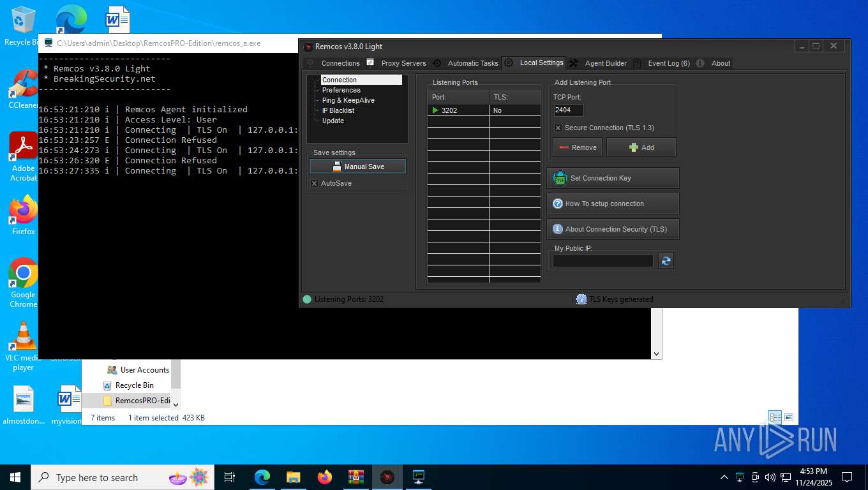Open How To setup connection help
Image resolution: width=868 pixels, height=490 pixels.
613,204
